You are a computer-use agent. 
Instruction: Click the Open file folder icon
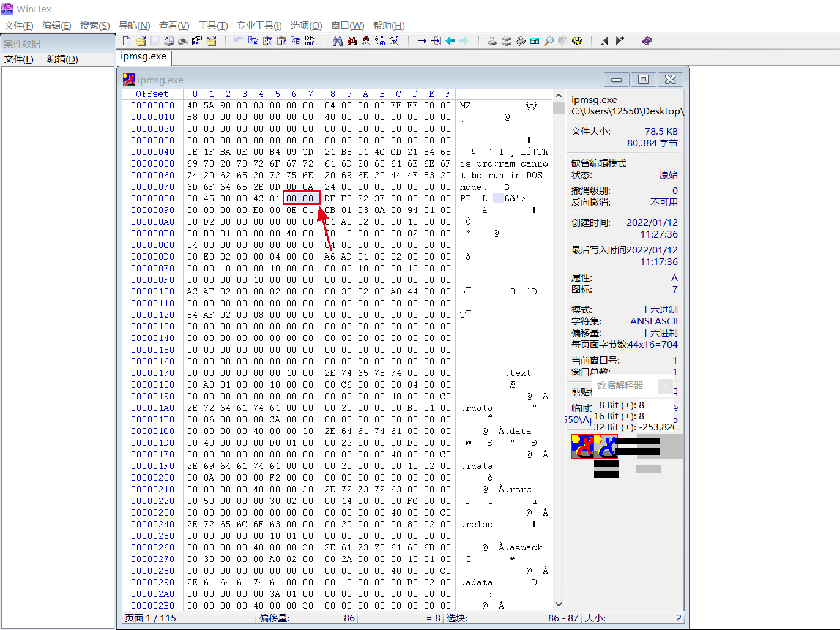[141, 41]
